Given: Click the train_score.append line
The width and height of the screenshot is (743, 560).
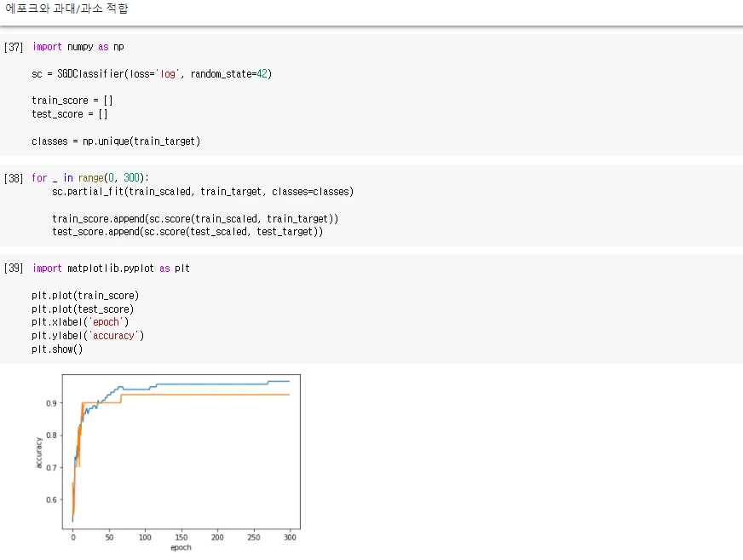Looking at the screenshot, I should [195, 218].
